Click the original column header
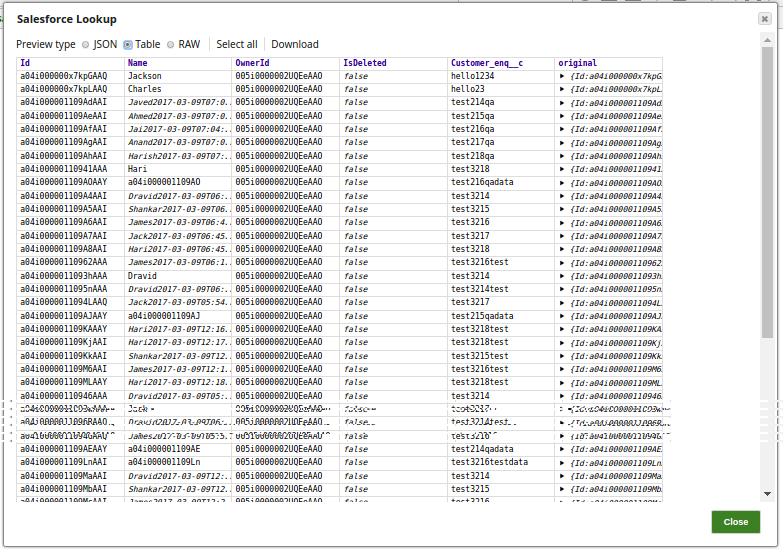 (x=608, y=63)
